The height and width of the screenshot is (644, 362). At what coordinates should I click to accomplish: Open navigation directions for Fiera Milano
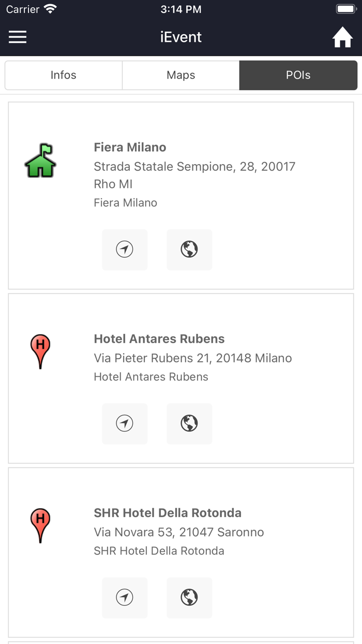(125, 250)
